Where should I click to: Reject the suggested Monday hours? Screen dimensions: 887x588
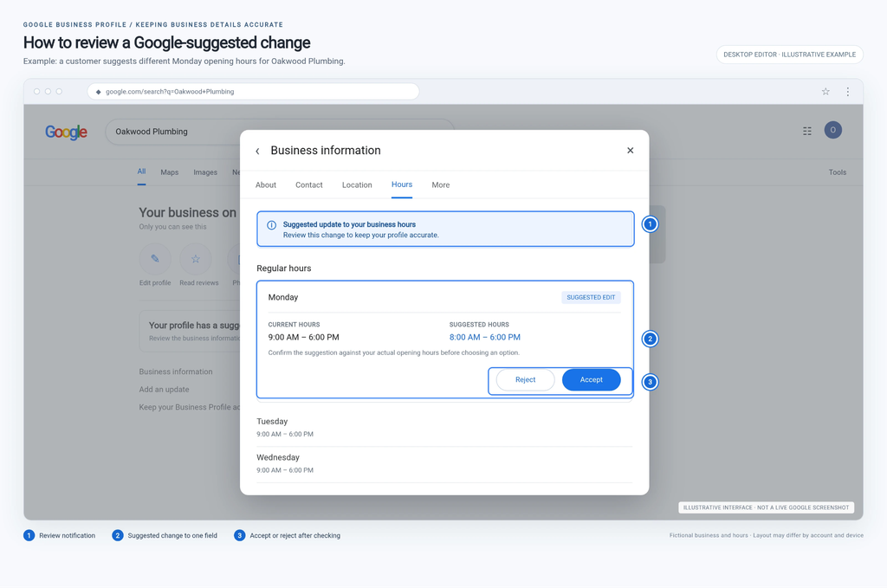click(x=525, y=380)
